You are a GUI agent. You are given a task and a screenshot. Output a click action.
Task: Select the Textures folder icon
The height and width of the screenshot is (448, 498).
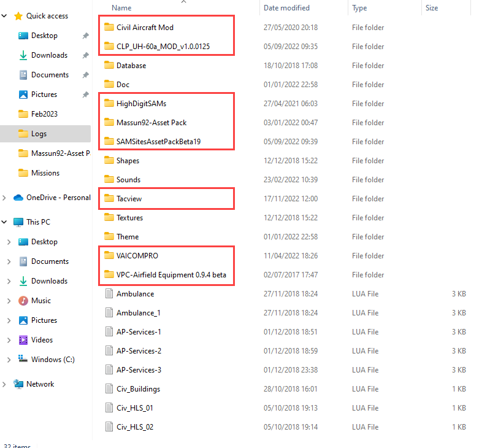(x=109, y=218)
